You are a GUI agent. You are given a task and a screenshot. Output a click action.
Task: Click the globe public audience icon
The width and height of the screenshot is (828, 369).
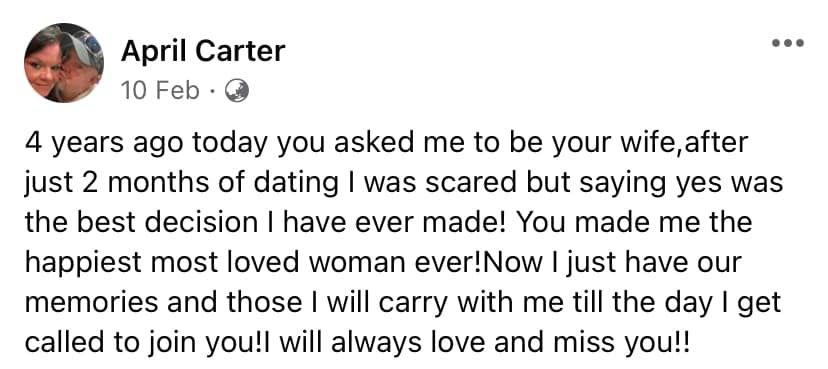[237, 91]
